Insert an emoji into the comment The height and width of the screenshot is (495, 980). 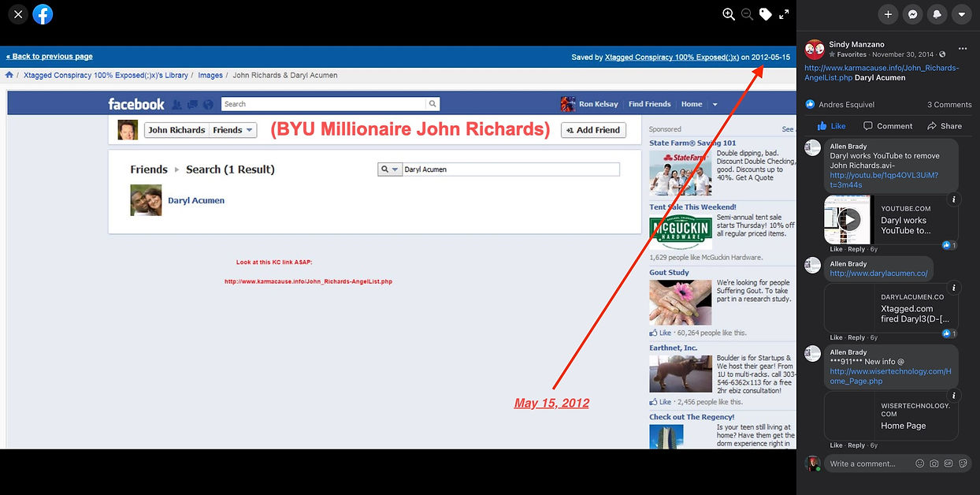coord(919,463)
